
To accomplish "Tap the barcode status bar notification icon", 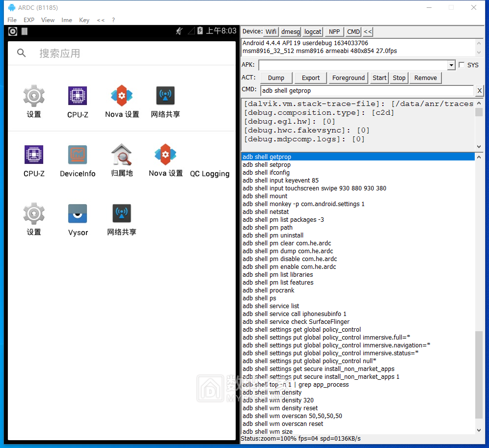I will [25, 31].
